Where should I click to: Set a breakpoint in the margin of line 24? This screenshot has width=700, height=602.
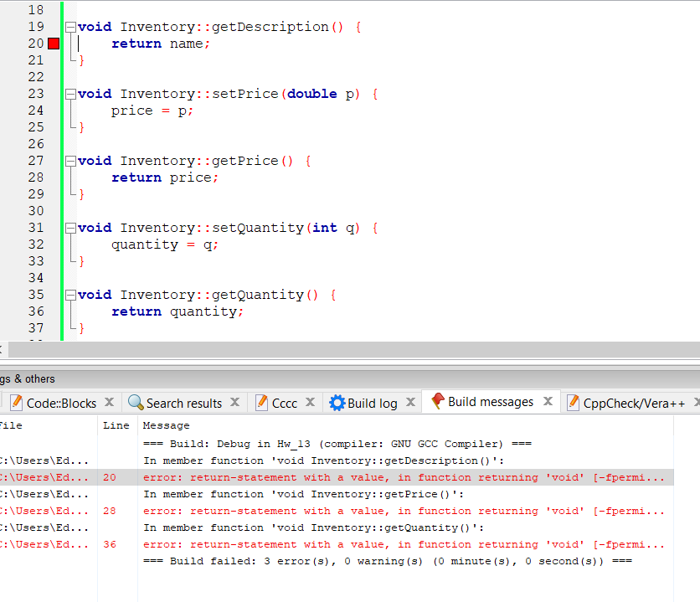click(x=55, y=110)
